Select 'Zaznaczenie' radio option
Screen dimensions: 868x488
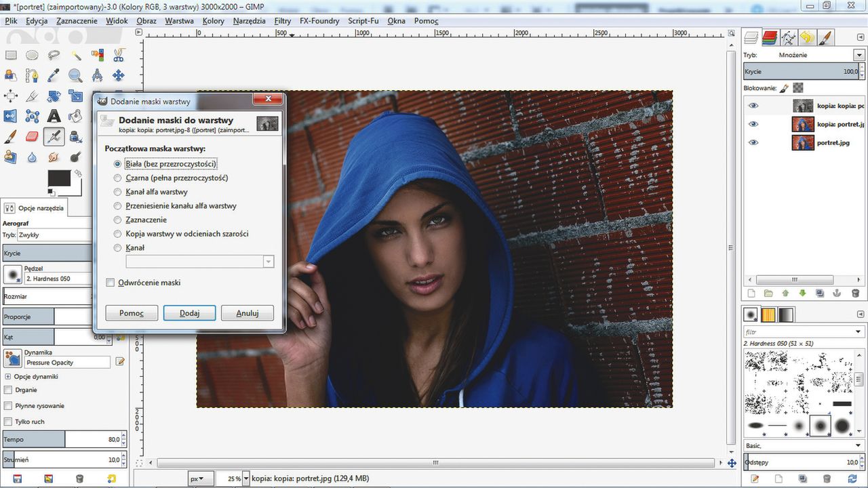tap(118, 220)
